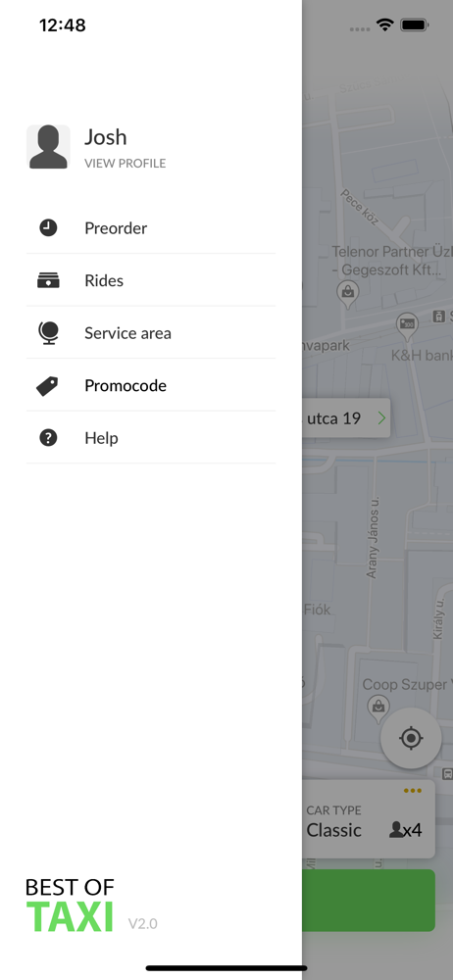Open Service area from side menu
Screen dimensions: 453x980
(x=151, y=332)
